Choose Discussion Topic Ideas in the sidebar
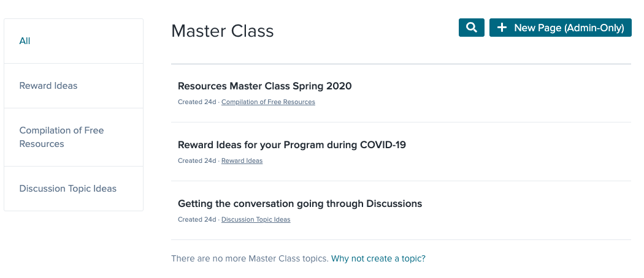The image size is (644, 278). [x=67, y=189]
